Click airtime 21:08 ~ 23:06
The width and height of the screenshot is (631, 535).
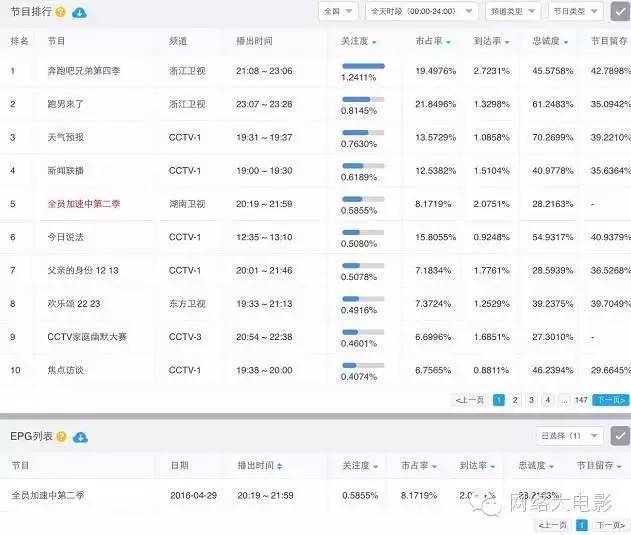[264, 71]
